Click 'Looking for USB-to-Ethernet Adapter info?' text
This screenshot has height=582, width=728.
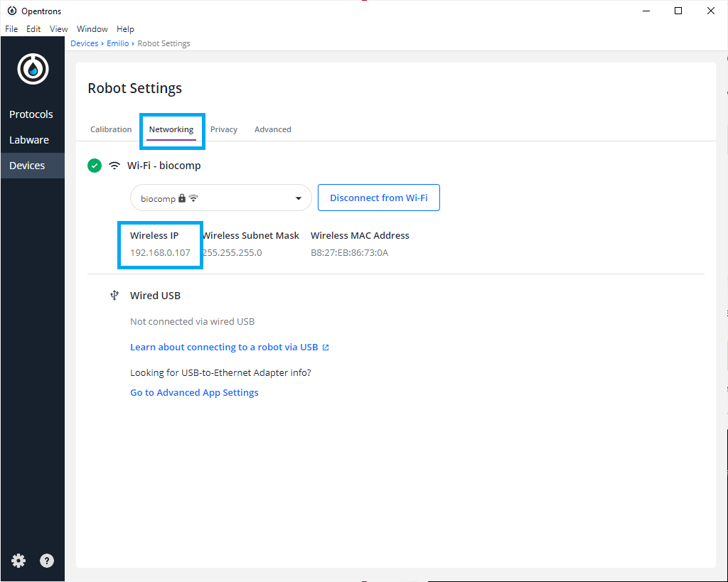pos(220,372)
